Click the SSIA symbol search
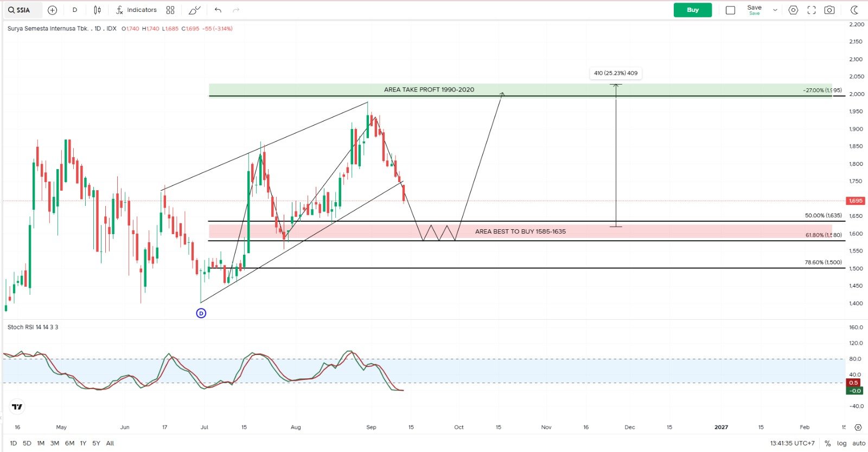The image size is (868, 452). [20, 10]
